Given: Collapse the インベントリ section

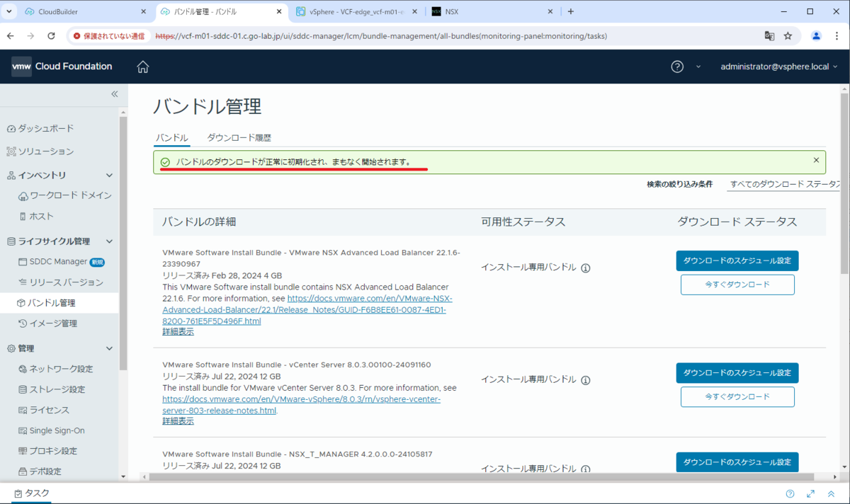Looking at the screenshot, I should [x=109, y=175].
